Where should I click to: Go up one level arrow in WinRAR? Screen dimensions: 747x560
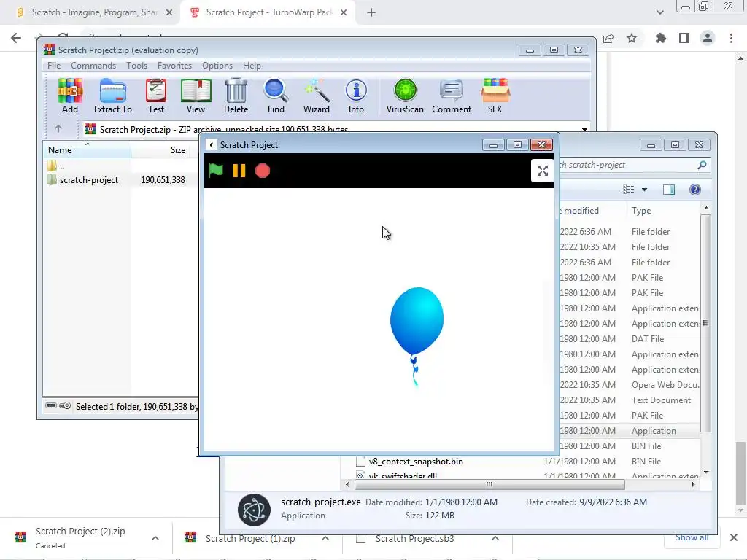[x=58, y=128]
